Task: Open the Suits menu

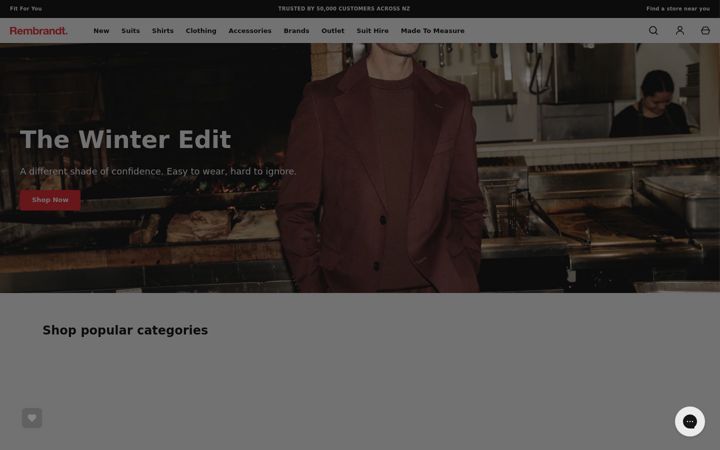Action: [x=130, y=31]
